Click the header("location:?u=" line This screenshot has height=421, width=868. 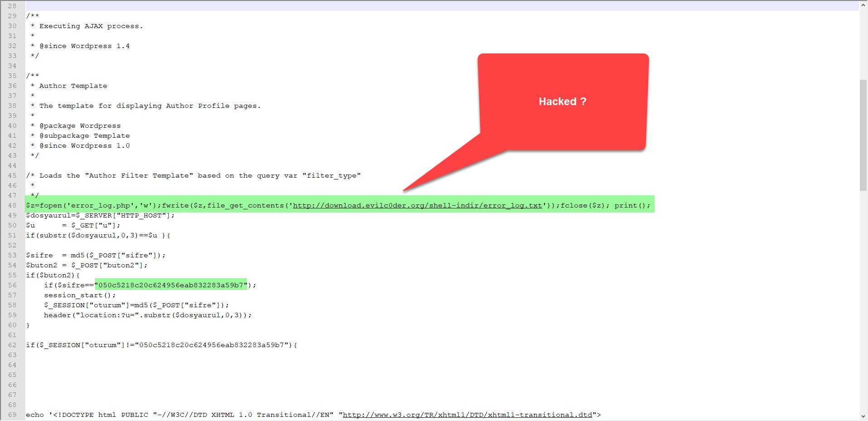(148, 315)
